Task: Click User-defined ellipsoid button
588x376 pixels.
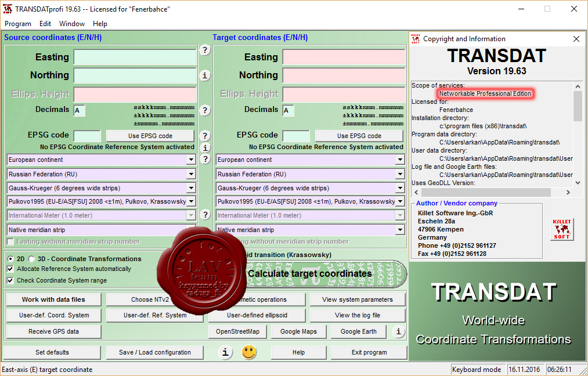Action: point(257,315)
